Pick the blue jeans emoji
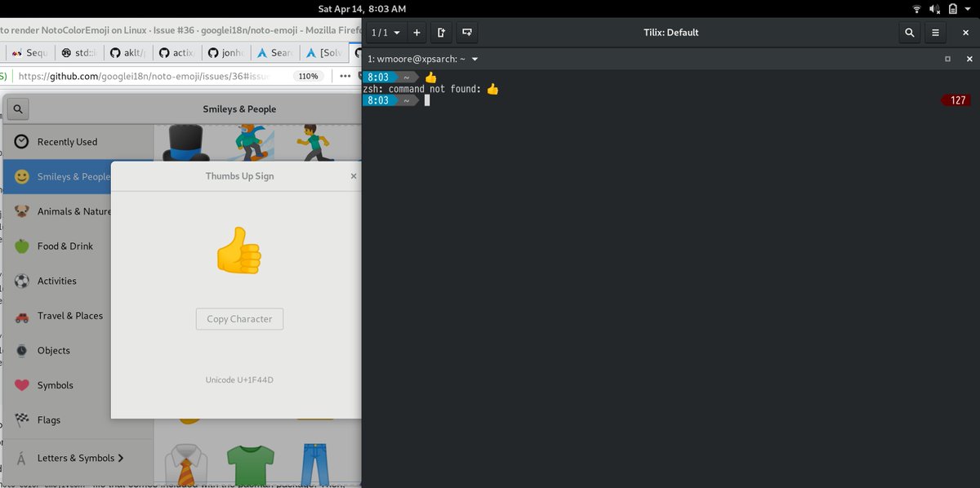The height and width of the screenshot is (488, 980). [x=314, y=464]
